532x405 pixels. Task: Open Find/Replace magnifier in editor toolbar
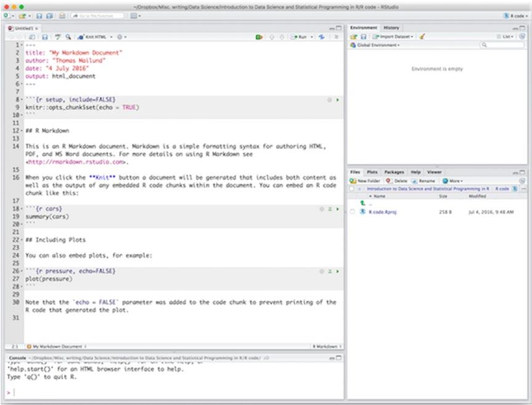pos(68,37)
